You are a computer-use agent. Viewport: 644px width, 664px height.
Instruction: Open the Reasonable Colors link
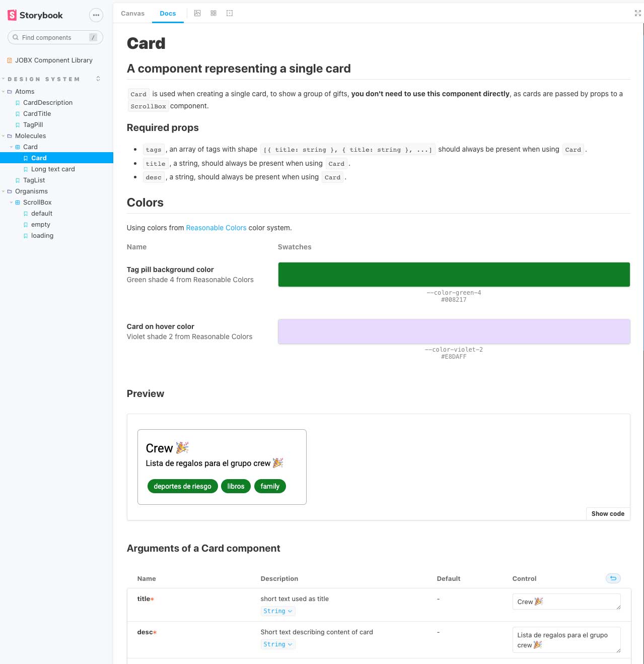216,228
